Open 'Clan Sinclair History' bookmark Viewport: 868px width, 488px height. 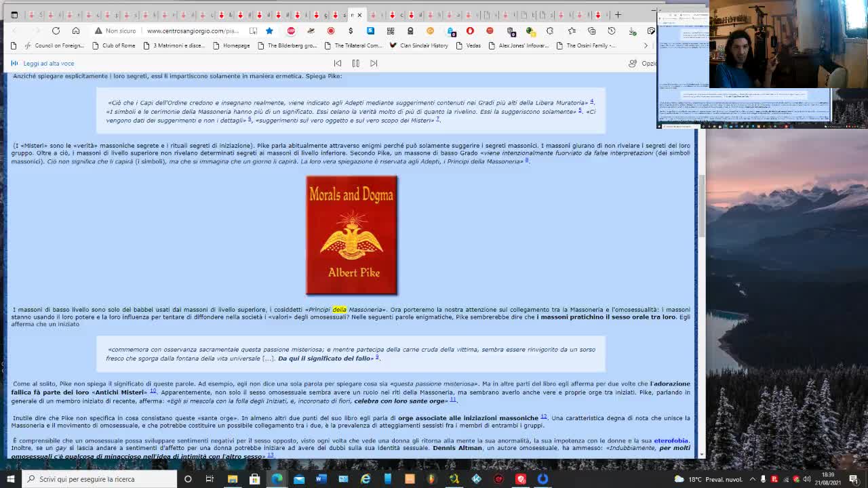[418, 45]
